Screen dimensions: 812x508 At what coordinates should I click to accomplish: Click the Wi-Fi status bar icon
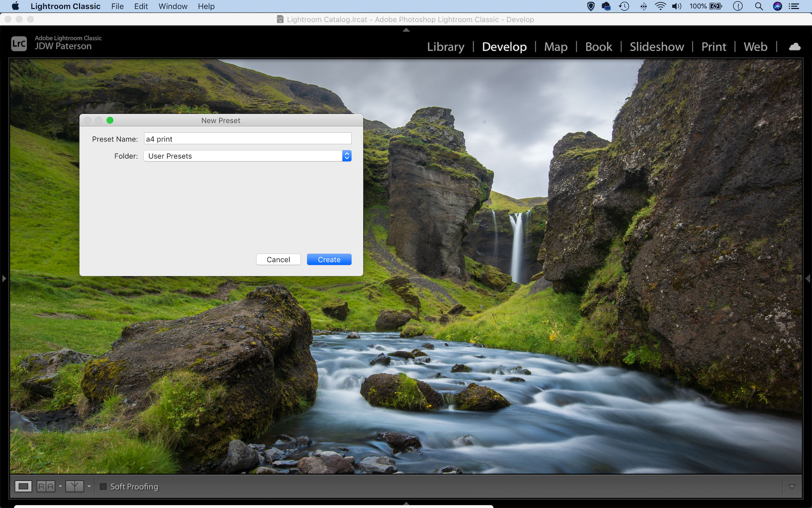pos(660,7)
